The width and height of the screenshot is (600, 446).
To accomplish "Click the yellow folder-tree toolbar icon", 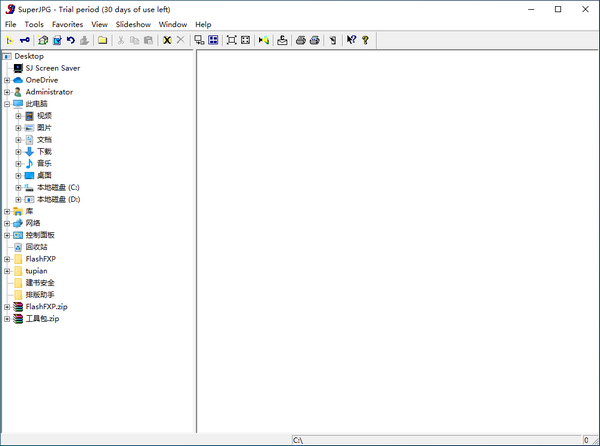I will pyautogui.click(x=10, y=40).
